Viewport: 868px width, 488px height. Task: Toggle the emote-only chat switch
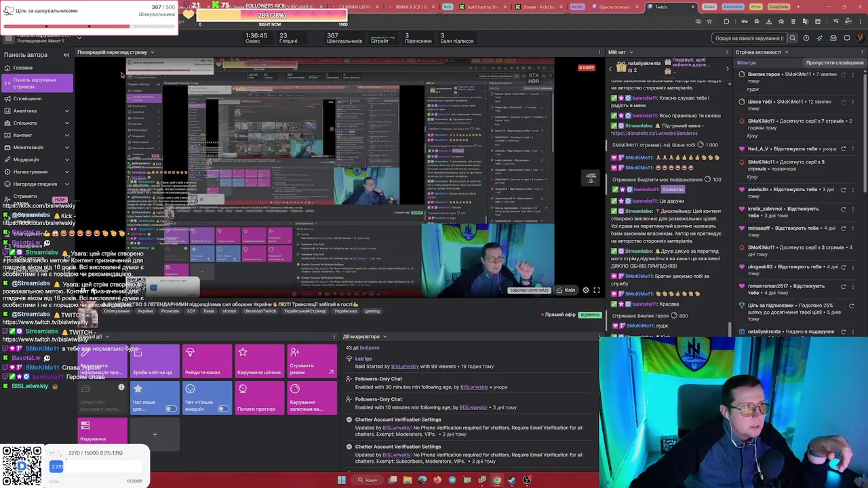click(223, 409)
